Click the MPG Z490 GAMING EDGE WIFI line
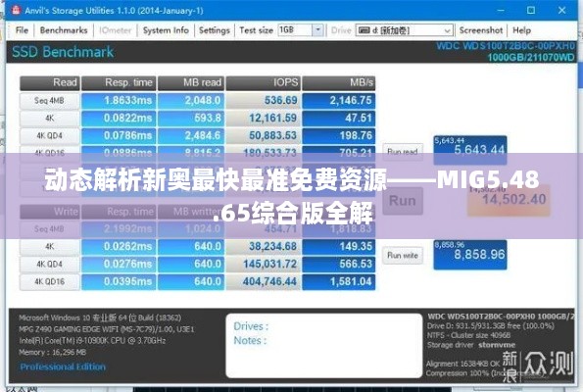583x392 pixels. coord(107,329)
